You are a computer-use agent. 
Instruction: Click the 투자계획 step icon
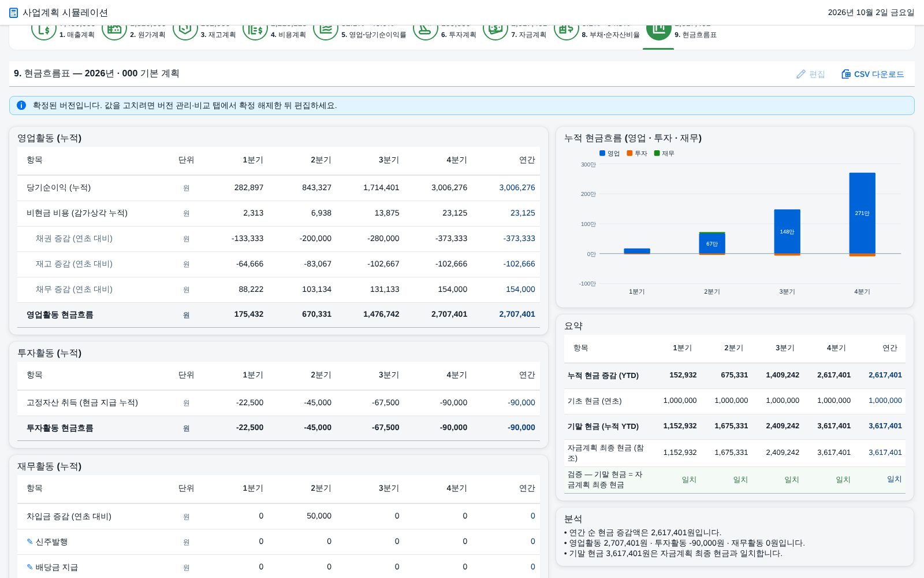[426, 32]
